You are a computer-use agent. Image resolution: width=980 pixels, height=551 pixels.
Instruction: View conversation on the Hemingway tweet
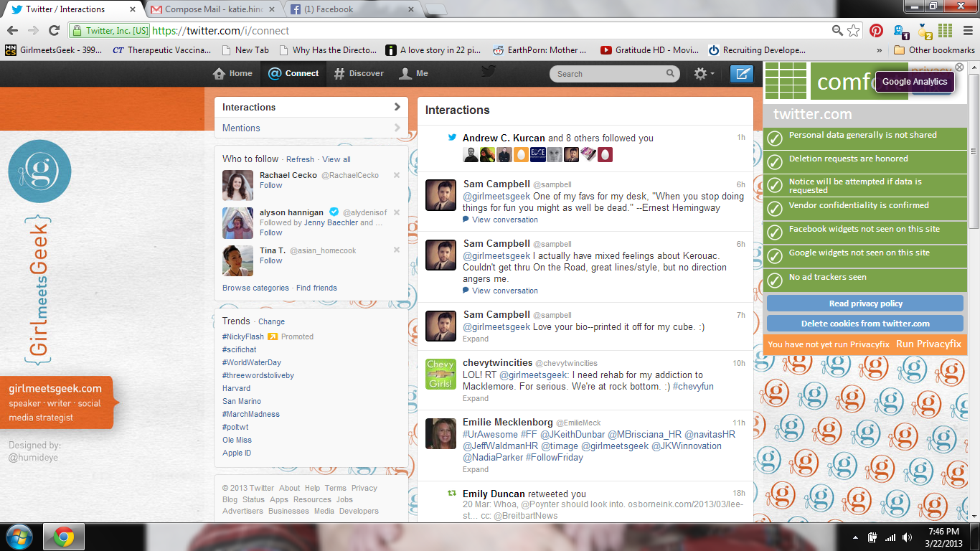(500, 220)
